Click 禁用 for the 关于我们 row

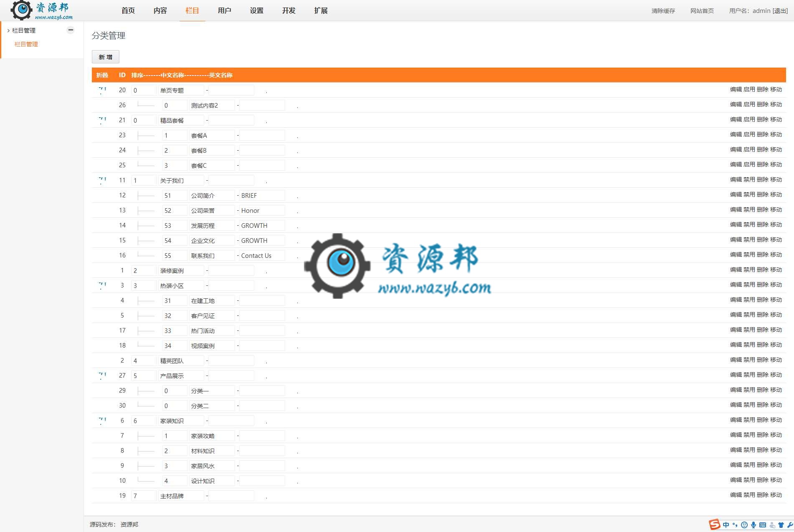click(749, 179)
